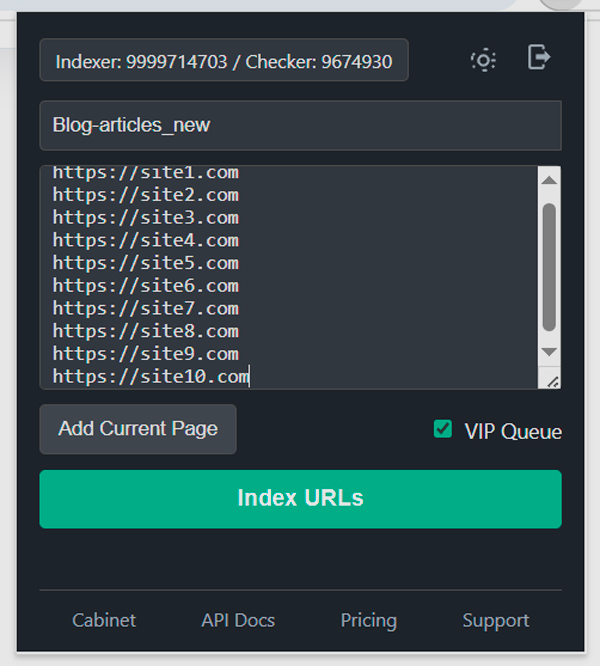Click the https://site3.com line
This screenshot has height=666, width=600.
146,217
